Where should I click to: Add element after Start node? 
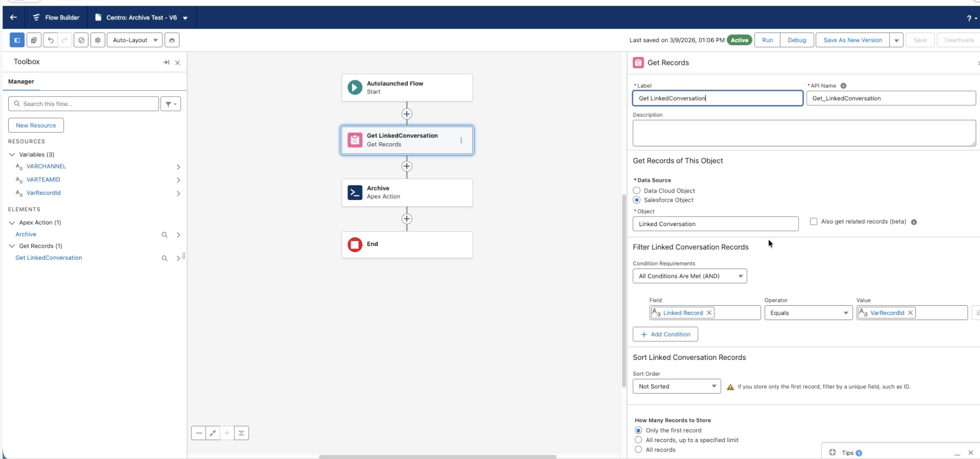point(407,114)
